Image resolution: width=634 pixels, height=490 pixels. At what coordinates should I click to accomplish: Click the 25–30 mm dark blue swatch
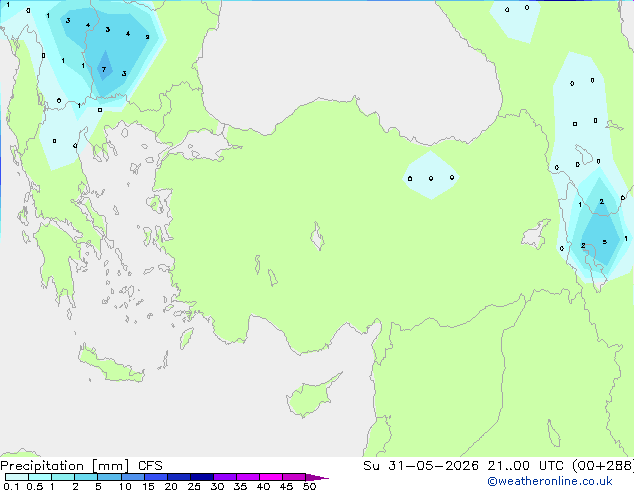pos(201,477)
